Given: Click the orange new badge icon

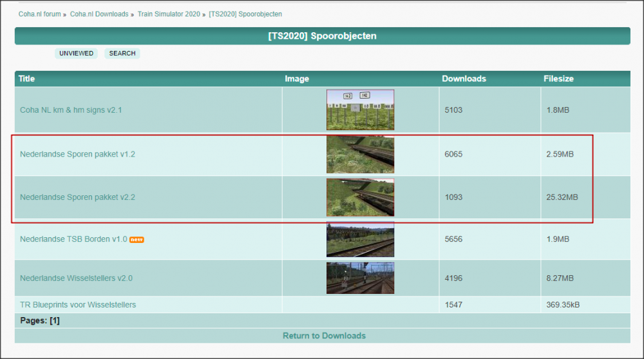Looking at the screenshot, I should [x=137, y=240].
